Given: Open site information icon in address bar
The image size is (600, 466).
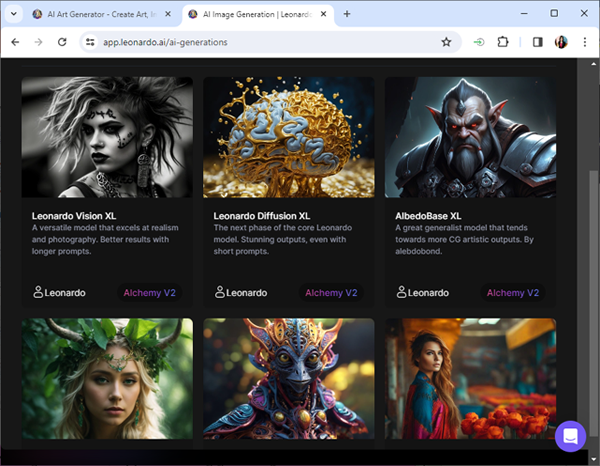Looking at the screenshot, I should click(90, 42).
